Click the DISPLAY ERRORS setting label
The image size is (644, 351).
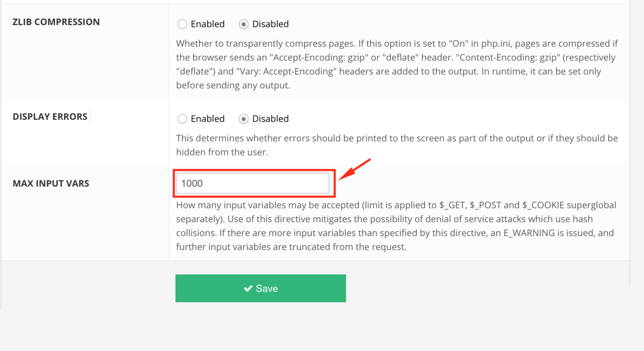[x=50, y=117]
